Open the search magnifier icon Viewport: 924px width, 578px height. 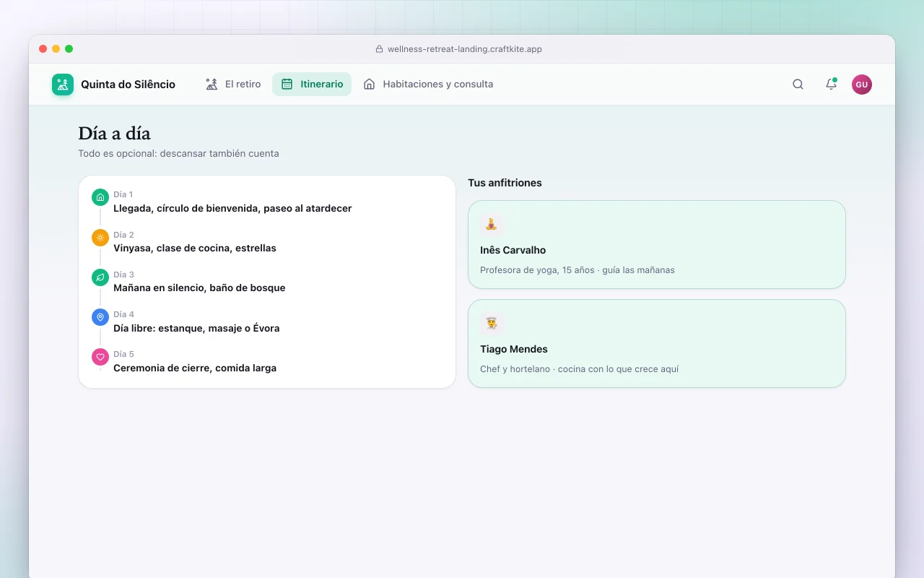[x=798, y=85]
